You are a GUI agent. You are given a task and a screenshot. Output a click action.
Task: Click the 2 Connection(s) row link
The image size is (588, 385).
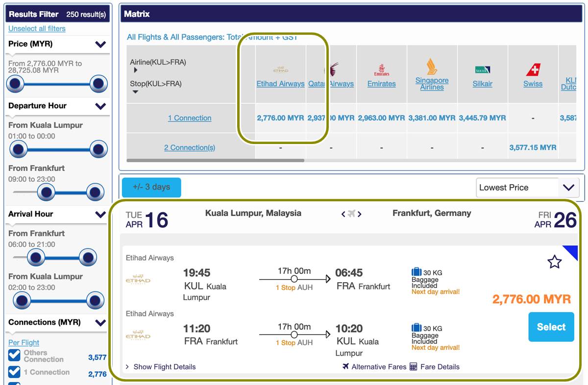(x=190, y=147)
